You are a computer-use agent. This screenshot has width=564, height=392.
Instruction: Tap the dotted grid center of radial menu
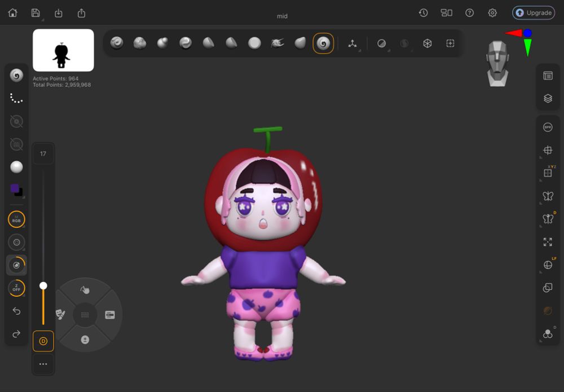point(85,315)
